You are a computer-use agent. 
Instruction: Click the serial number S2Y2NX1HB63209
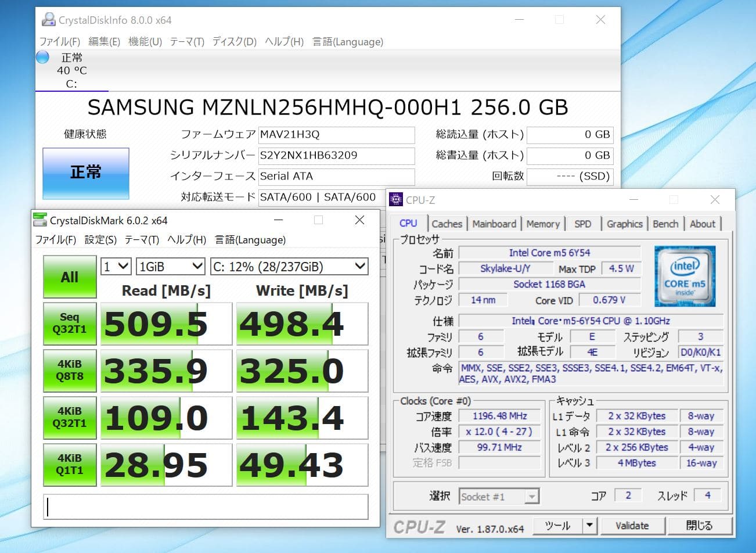[336, 156]
